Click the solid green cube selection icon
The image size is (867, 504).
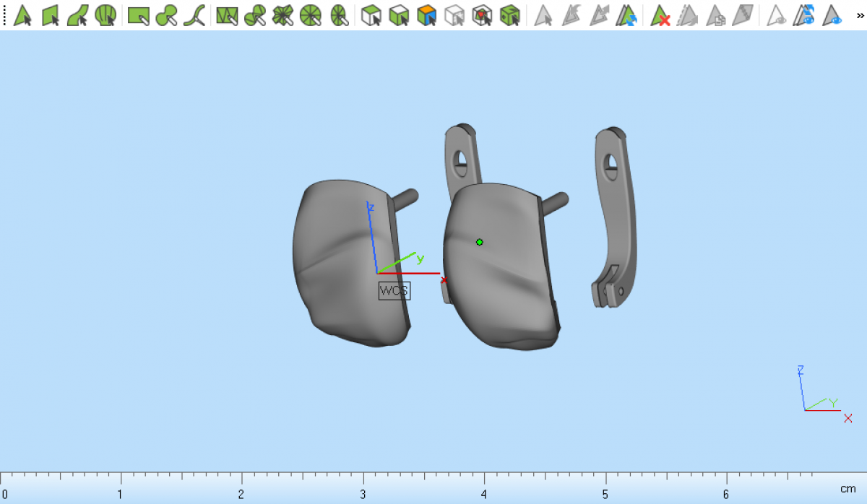pos(510,15)
